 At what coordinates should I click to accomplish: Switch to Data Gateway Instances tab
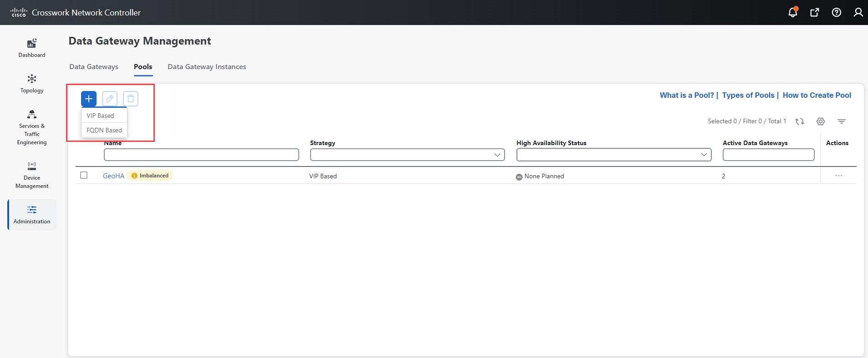[x=207, y=67]
